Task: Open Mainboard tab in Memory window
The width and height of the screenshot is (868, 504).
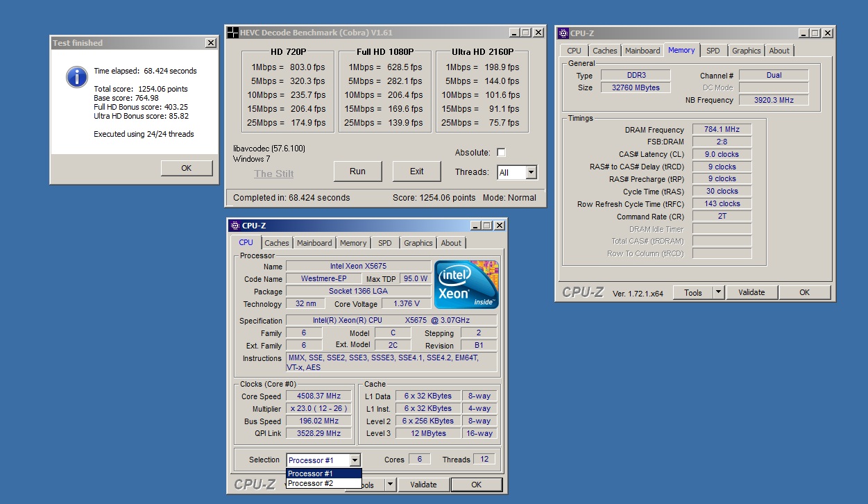Action: 643,51
